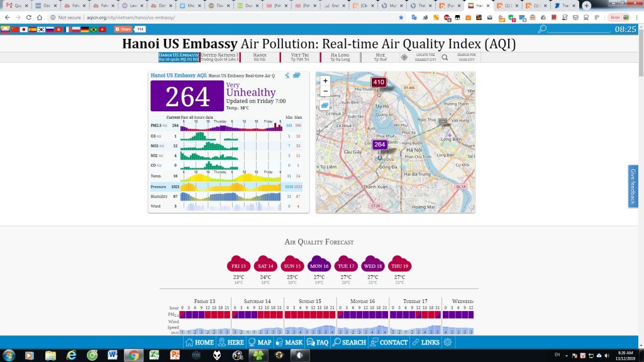Open HERE in the bottom bar
The width and height of the screenshot is (644, 362).
pyautogui.click(x=231, y=343)
